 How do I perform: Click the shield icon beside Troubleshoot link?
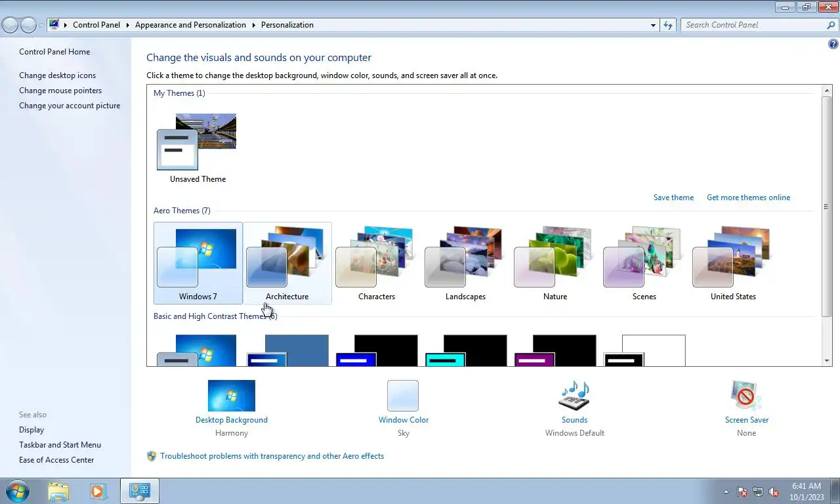click(152, 456)
